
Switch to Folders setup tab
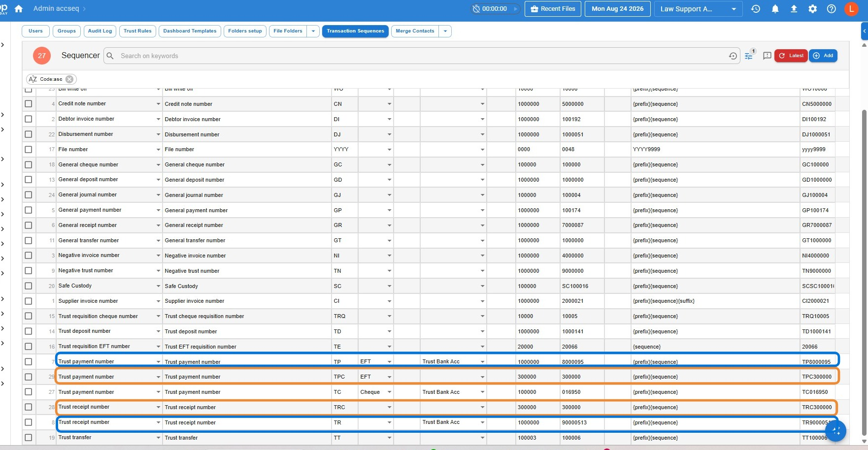pos(245,31)
